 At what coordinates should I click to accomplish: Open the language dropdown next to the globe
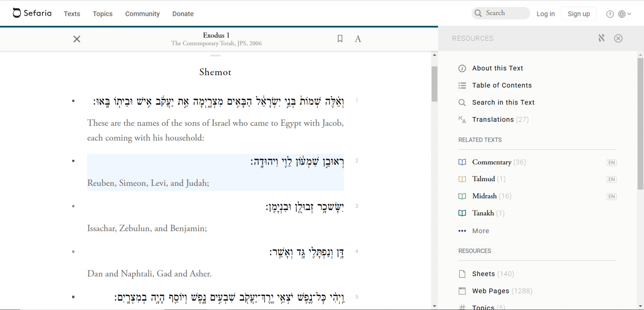(624, 13)
